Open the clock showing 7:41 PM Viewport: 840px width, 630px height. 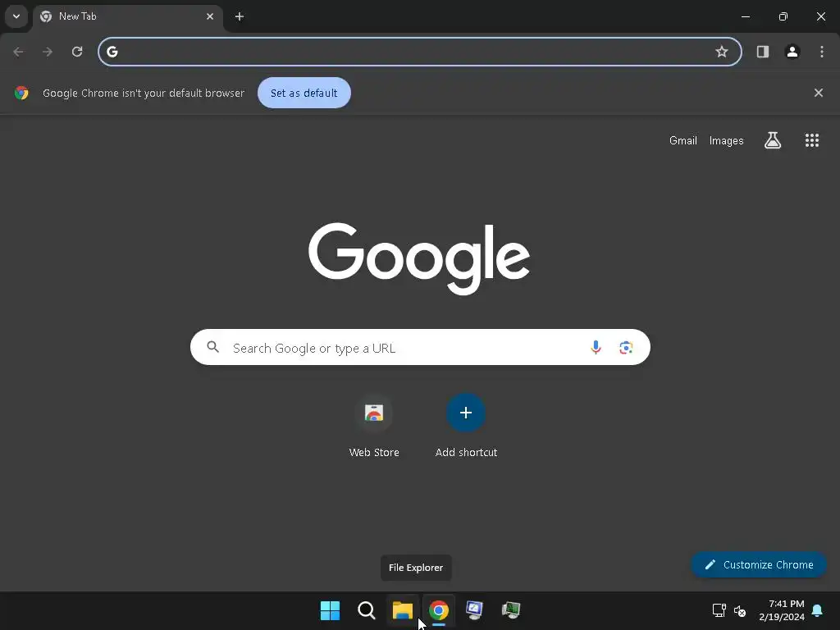point(782,610)
